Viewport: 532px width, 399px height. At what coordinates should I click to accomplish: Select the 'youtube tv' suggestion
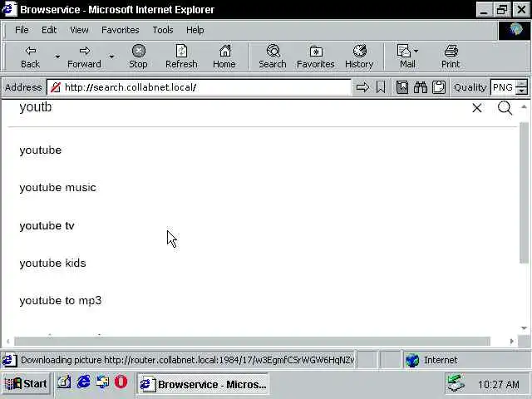pyautogui.click(x=47, y=225)
